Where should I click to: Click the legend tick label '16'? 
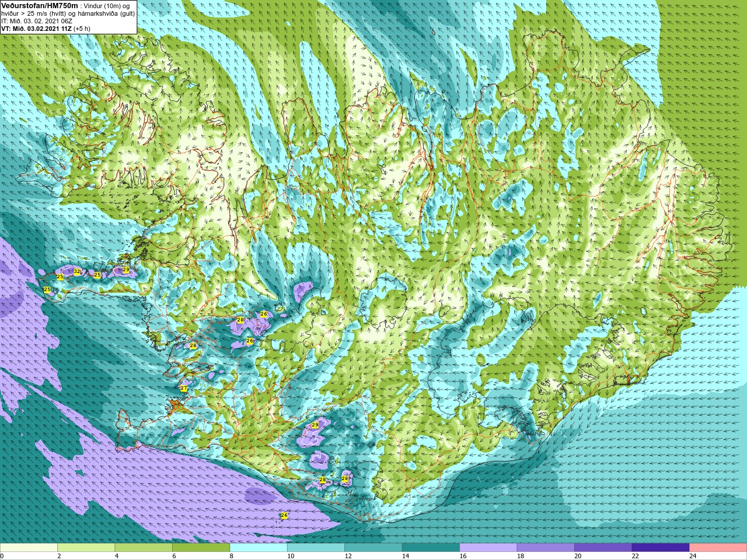click(x=463, y=556)
